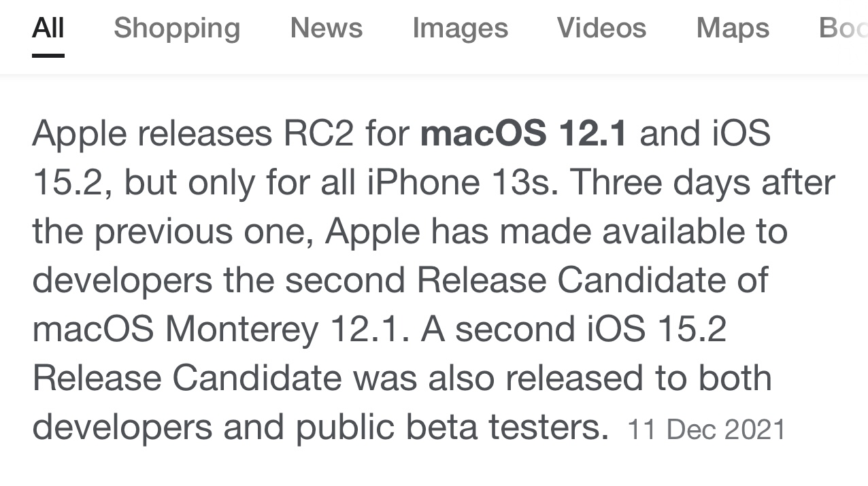The image size is (868, 486).
Task: Switch to the Shopping tab
Action: pos(177,29)
